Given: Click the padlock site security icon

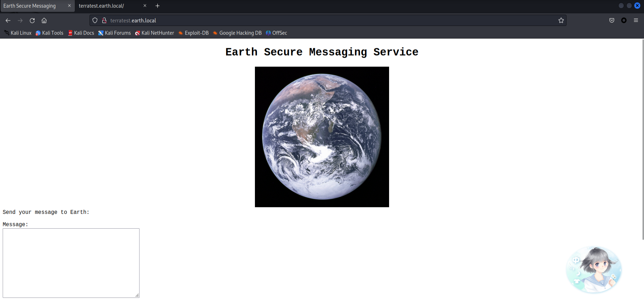Looking at the screenshot, I should pyautogui.click(x=104, y=20).
